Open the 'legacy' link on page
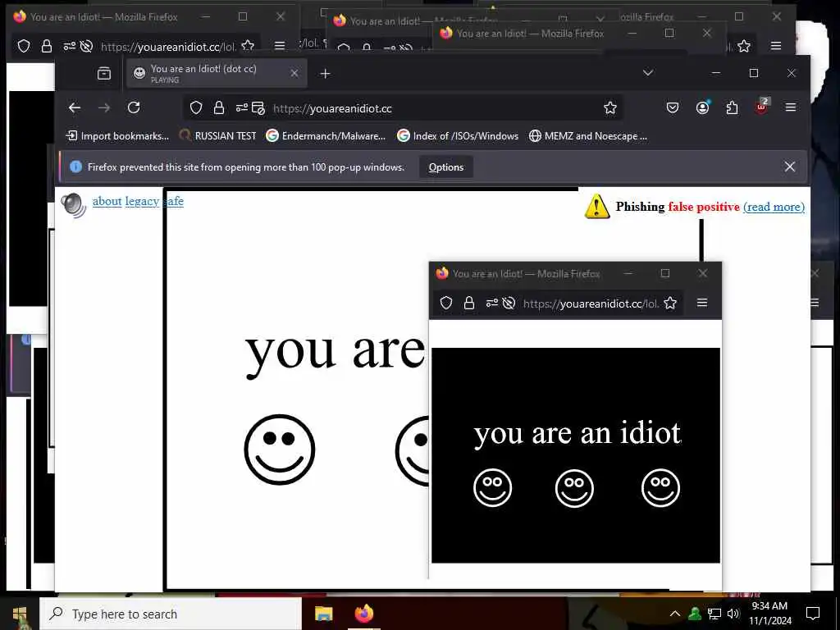Screen dimensions: 840x630 [142, 201]
